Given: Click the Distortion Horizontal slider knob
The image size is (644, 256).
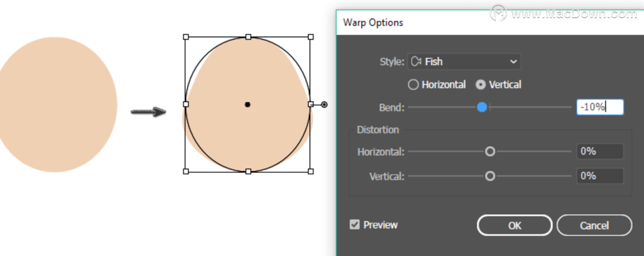Looking at the screenshot, I should point(490,152).
